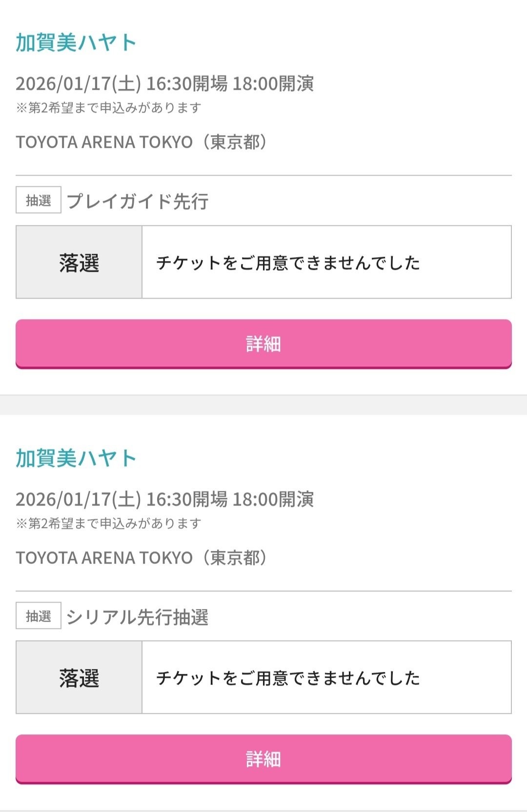Click 第2希望 note in シリアル先行抽選 card
Screen dimensions: 527x812
pyautogui.click(x=108, y=524)
